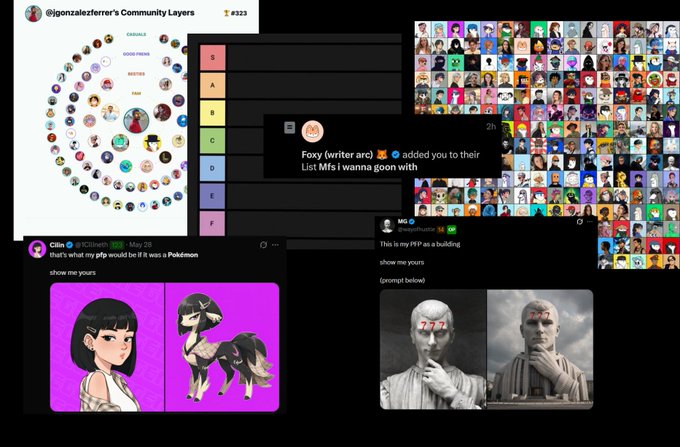Click the BESTIES layer label

pyautogui.click(x=136, y=74)
